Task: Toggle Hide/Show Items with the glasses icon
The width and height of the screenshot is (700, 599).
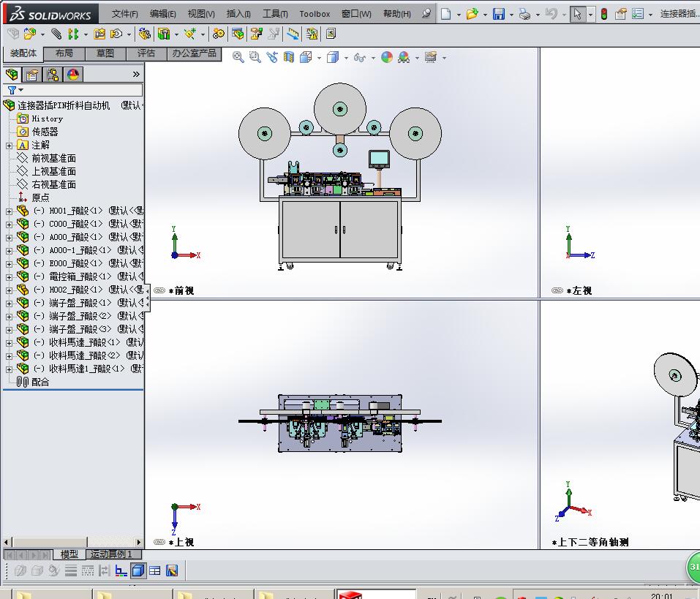Action: [x=360, y=57]
